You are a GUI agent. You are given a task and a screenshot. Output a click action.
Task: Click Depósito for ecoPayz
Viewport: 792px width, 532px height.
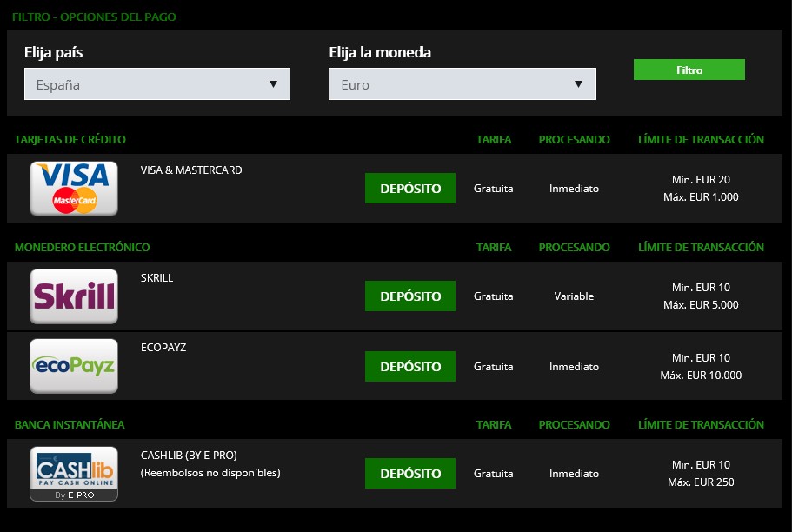410,366
